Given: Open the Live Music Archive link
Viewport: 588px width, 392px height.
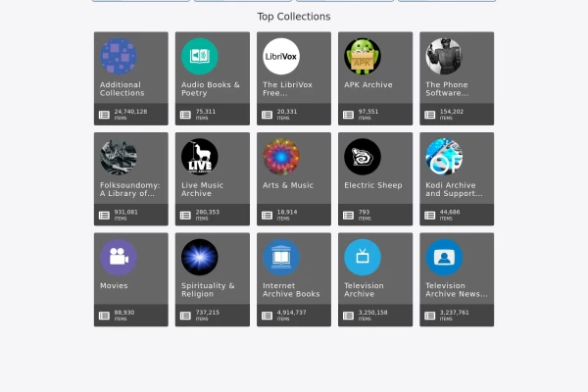Looking at the screenshot, I should click(203, 189).
